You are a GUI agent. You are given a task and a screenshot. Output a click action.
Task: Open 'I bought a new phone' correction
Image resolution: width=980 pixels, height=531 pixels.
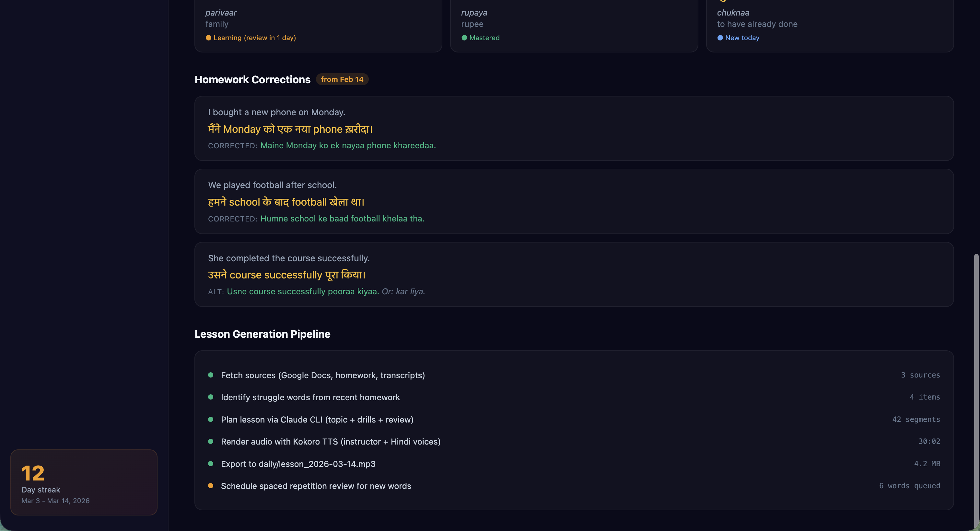coord(574,129)
